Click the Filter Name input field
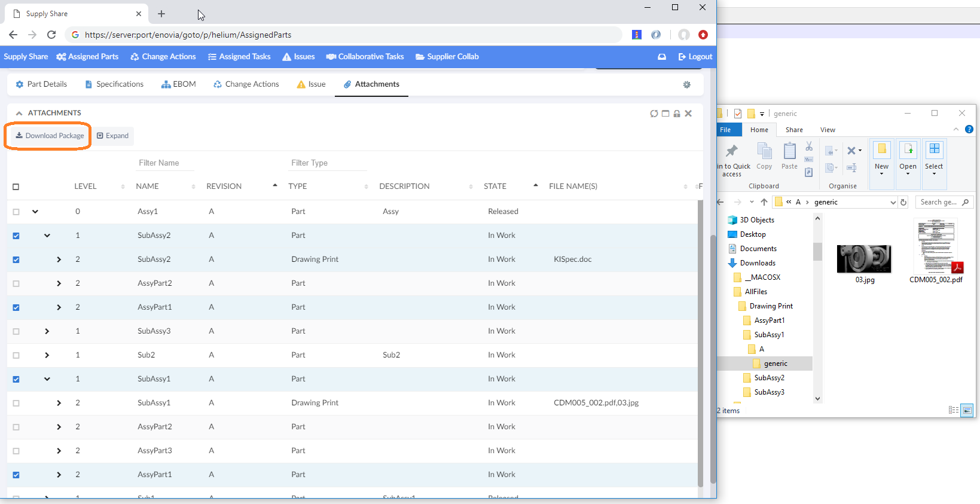 tap(165, 163)
